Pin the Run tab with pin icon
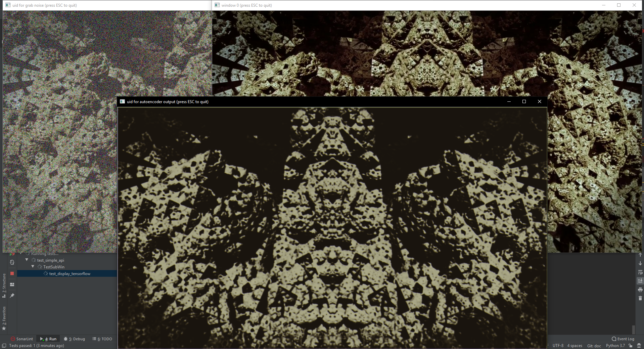The image size is (644, 349). (12, 296)
